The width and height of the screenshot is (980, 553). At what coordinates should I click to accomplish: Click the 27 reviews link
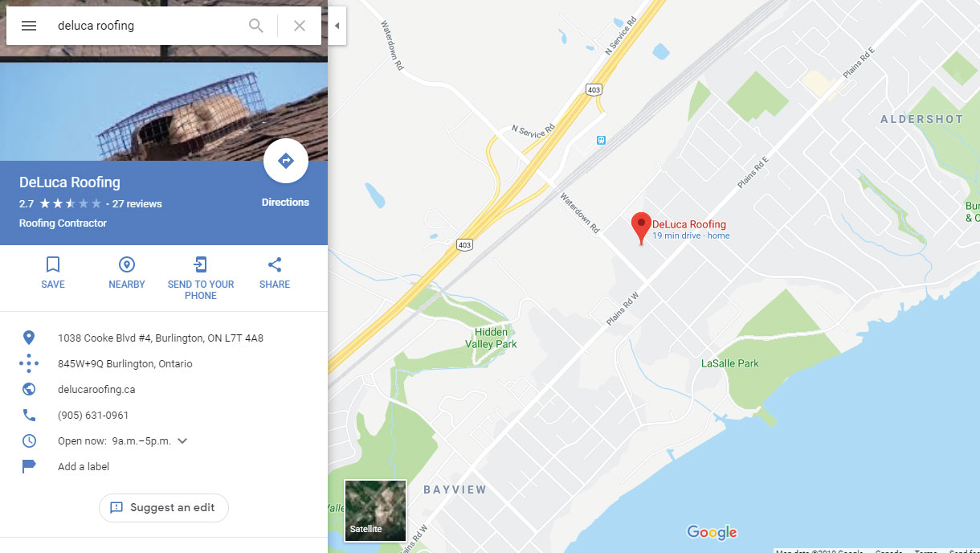[x=137, y=203]
